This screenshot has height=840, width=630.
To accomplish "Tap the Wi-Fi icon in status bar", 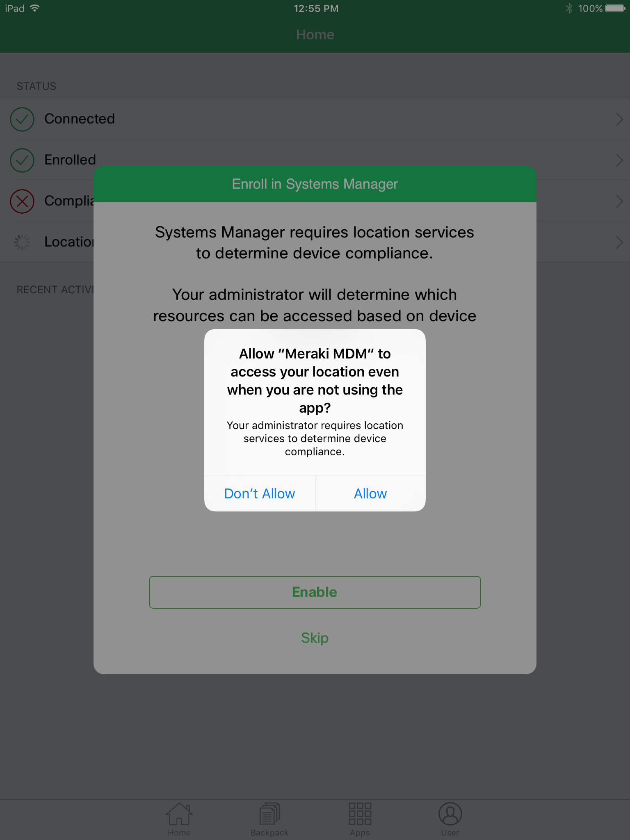I will click(35, 8).
